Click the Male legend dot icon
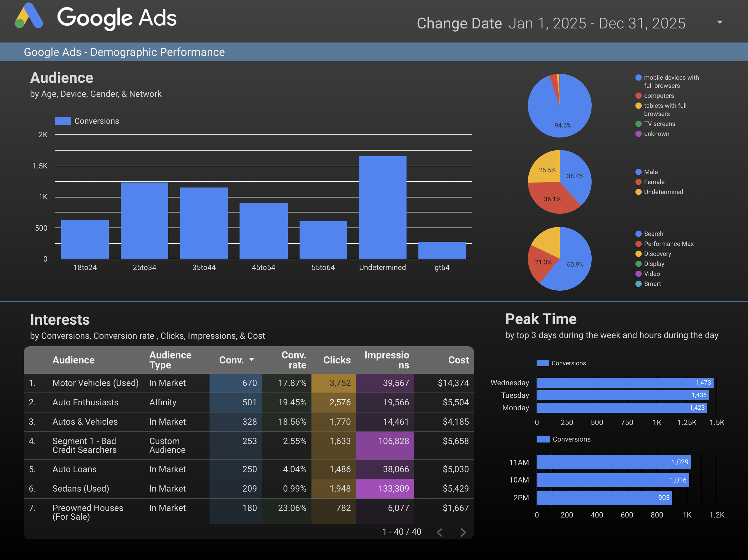The height and width of the screenshot is (560, 748). pos(639,172)
